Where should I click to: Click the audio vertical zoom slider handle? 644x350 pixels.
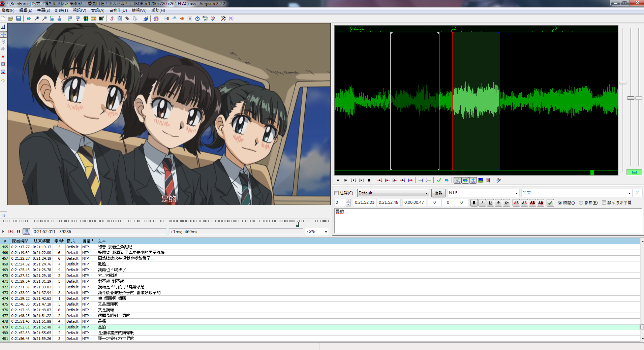coord(631,98)
